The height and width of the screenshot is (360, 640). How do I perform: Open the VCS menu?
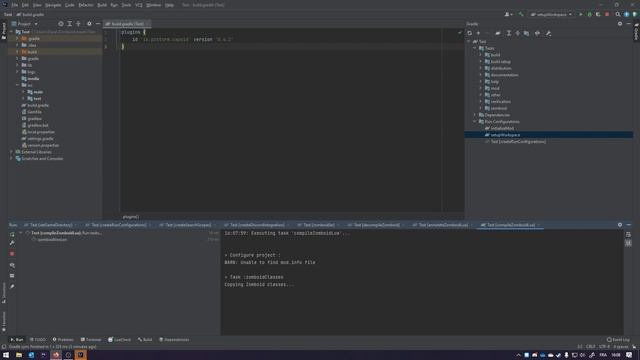138,5
